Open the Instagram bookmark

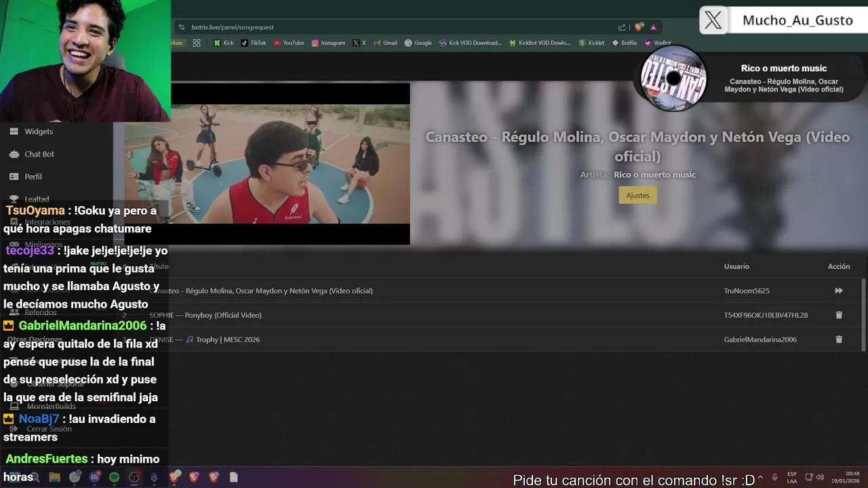tap(328, 43)
